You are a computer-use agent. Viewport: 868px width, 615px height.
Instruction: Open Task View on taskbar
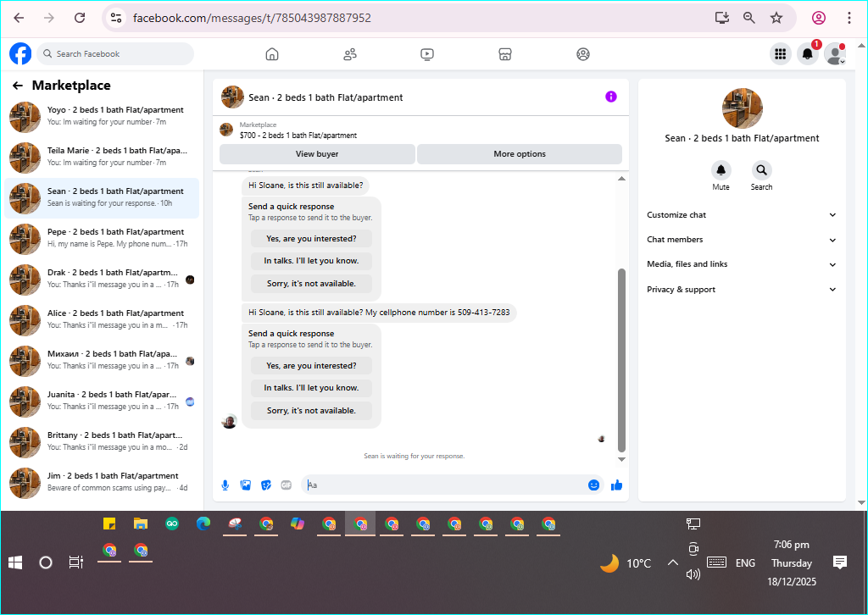(75, 563)
